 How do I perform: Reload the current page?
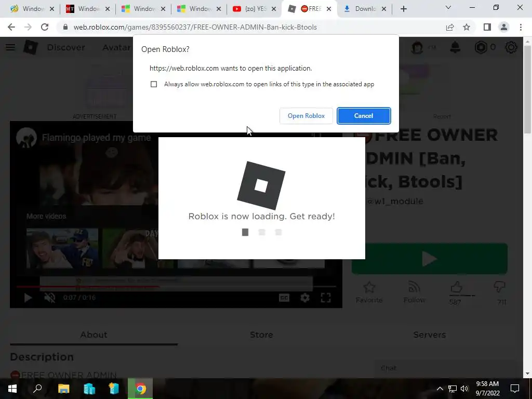[x=45, y=27]
